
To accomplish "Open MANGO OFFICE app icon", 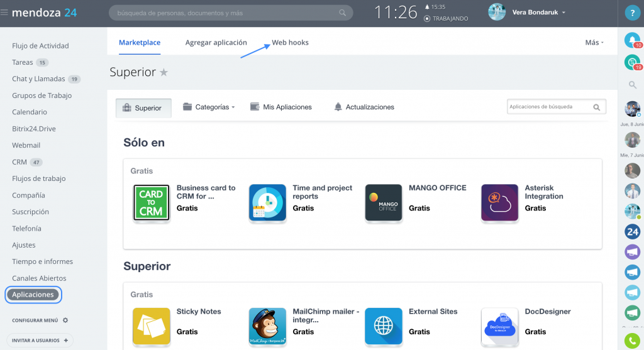I will click(x=384, y=203).
